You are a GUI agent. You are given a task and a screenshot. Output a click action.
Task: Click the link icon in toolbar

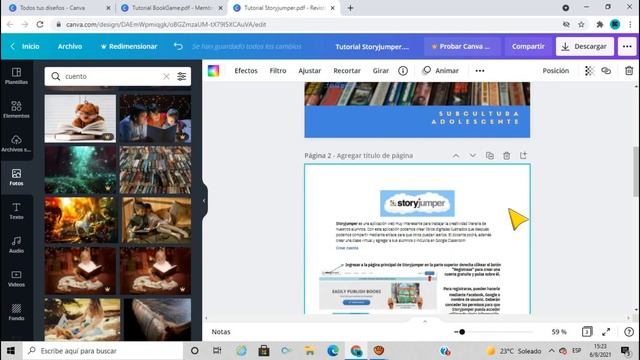(606, 71)
